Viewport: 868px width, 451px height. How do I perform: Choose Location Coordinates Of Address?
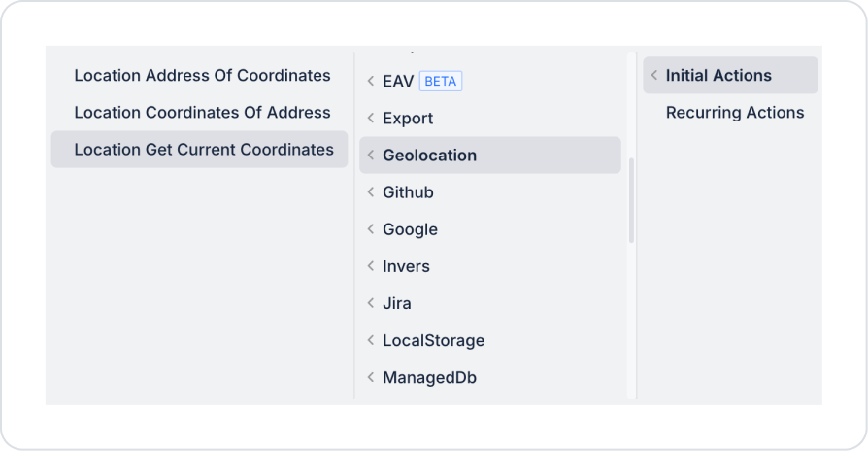point(202,113)
